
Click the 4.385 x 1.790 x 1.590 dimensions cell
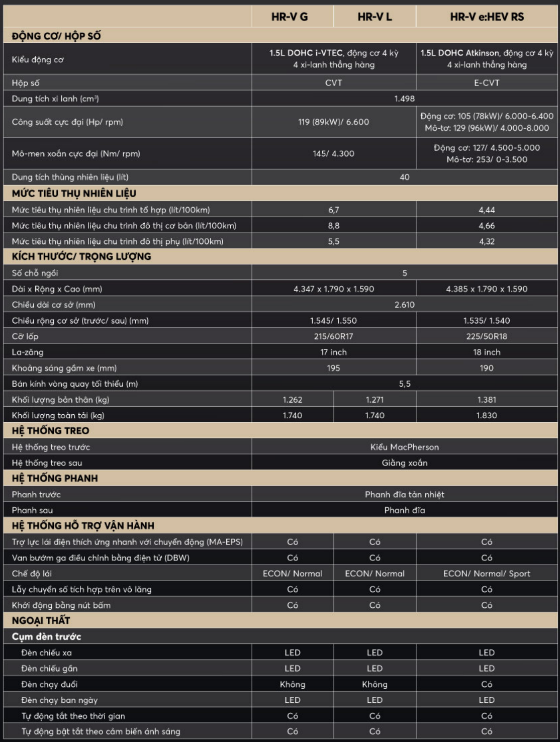[487, 289]
